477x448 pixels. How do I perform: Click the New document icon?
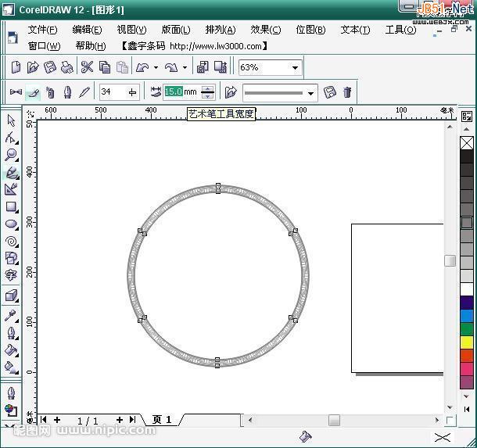tap(16, 67)
